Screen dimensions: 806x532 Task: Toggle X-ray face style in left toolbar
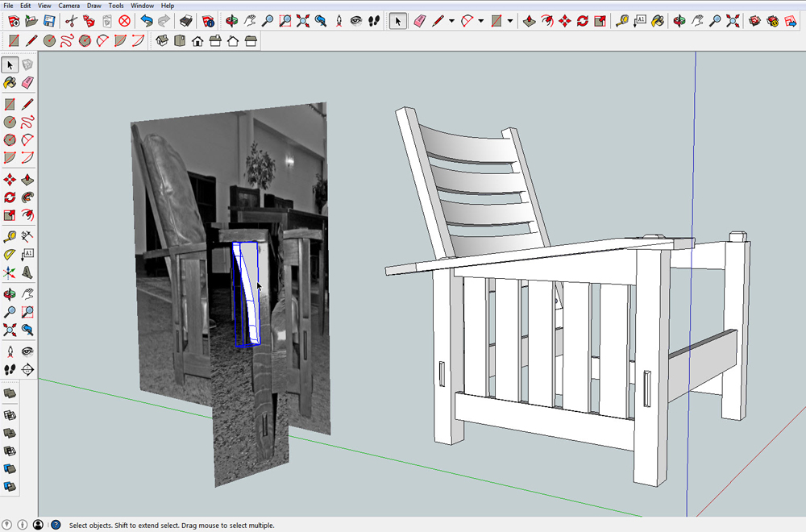[x=10, y=393]
